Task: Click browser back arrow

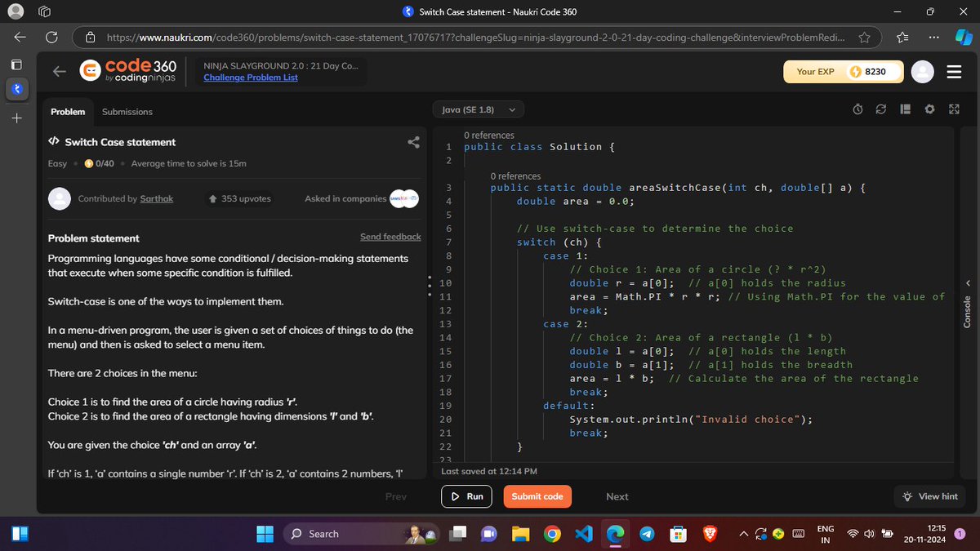Action: click(x=20, y=38)
